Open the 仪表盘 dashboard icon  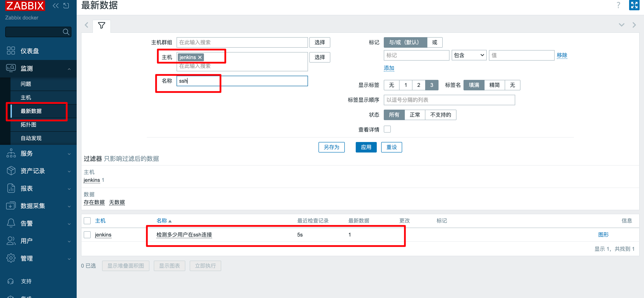click(x=11, y=51)
